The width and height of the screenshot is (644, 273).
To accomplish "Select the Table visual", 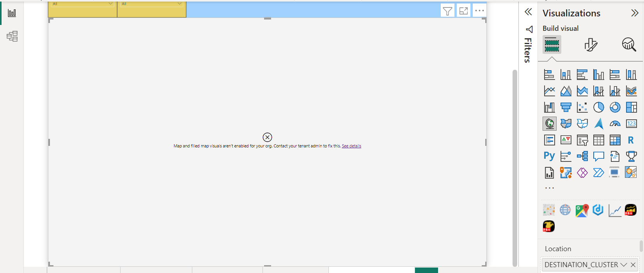I will pyautogui.click(x=598, y=140).
